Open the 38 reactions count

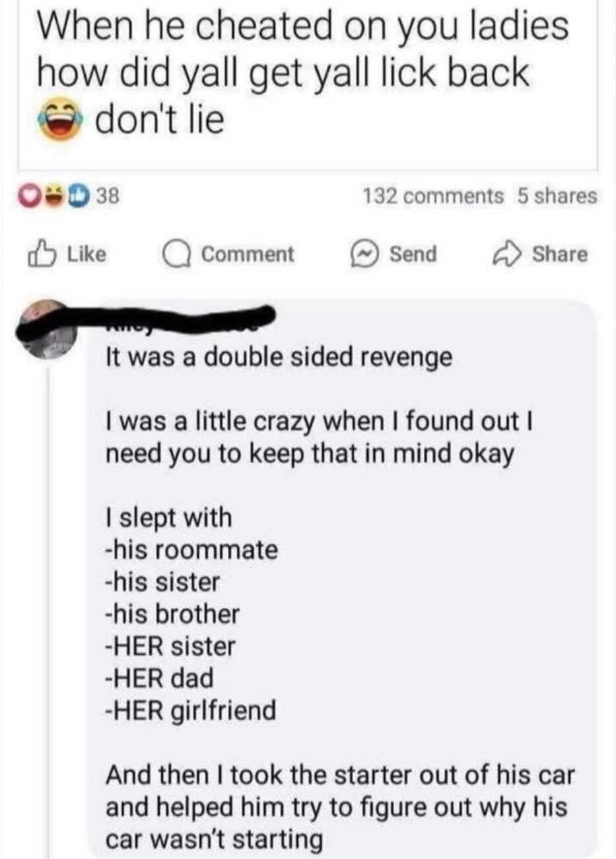(106, 196)
